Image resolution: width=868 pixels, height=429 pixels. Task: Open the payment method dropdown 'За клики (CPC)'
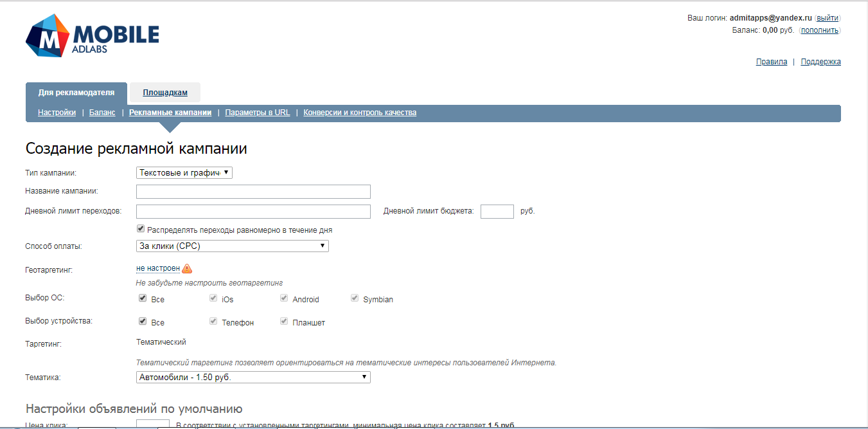tap(233, 246)
